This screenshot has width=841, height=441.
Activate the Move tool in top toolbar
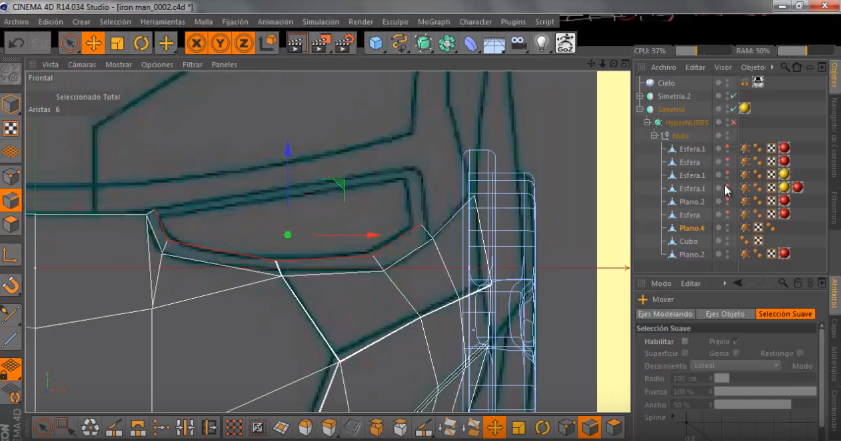click(x=93, y=43)
